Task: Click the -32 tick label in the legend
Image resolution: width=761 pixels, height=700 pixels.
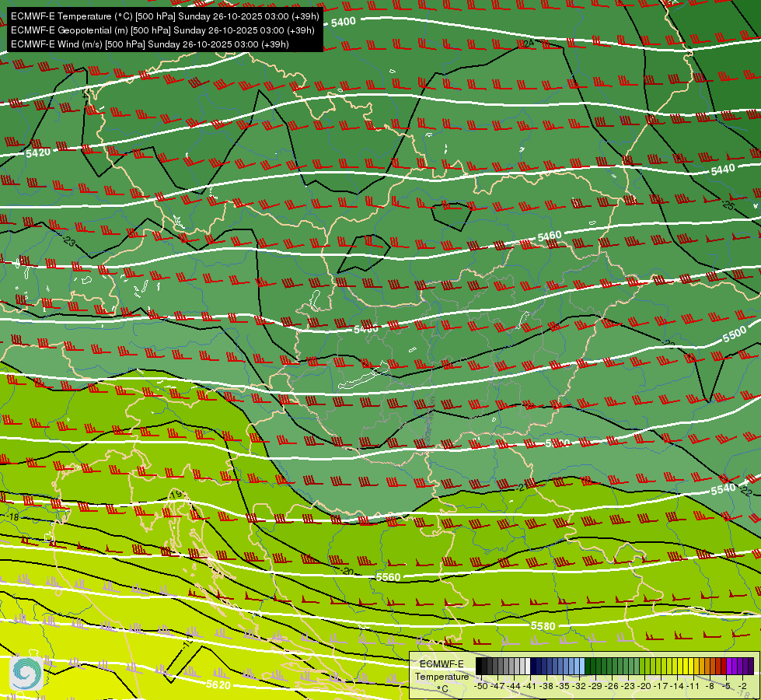Action: (x=579, y=687)
